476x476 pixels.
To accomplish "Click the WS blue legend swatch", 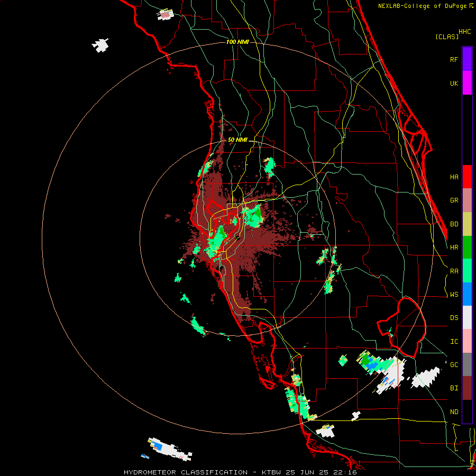I will [467, 294].
